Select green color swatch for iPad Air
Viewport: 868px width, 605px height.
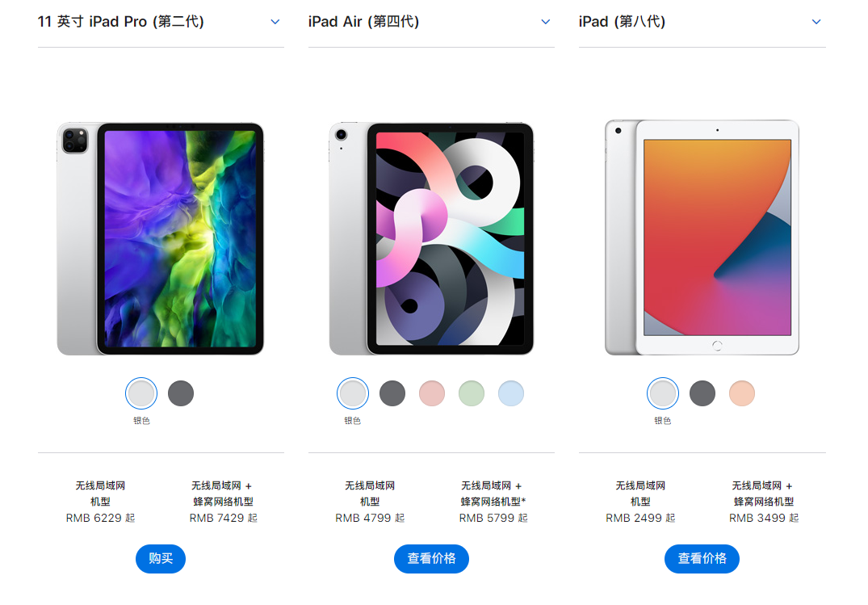tap(472, 393)
